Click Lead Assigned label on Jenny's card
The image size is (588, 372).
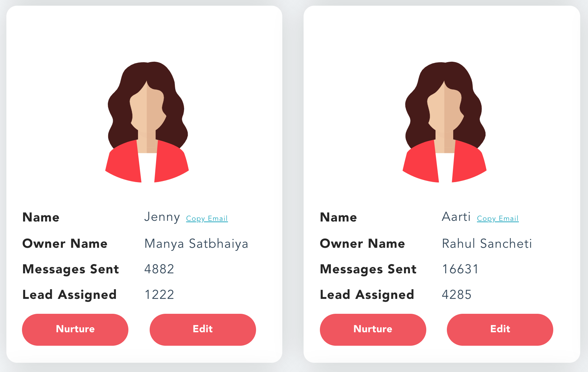[70, 295]
